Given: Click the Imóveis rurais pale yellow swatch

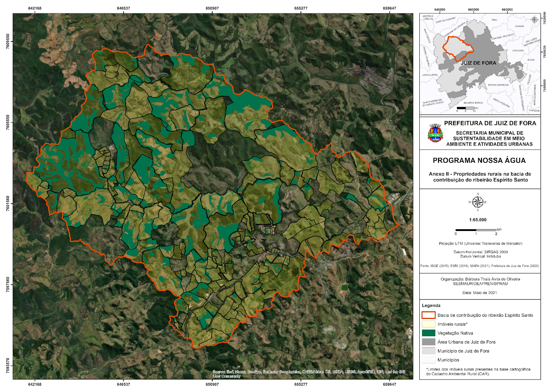Looking at the screenshot, I should click(x=428, y=324).
